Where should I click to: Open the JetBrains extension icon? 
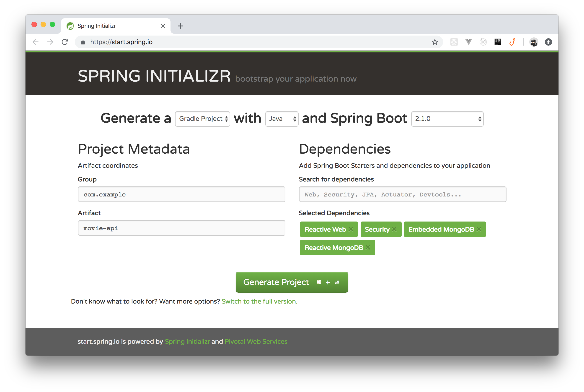(x=498, y=42)
